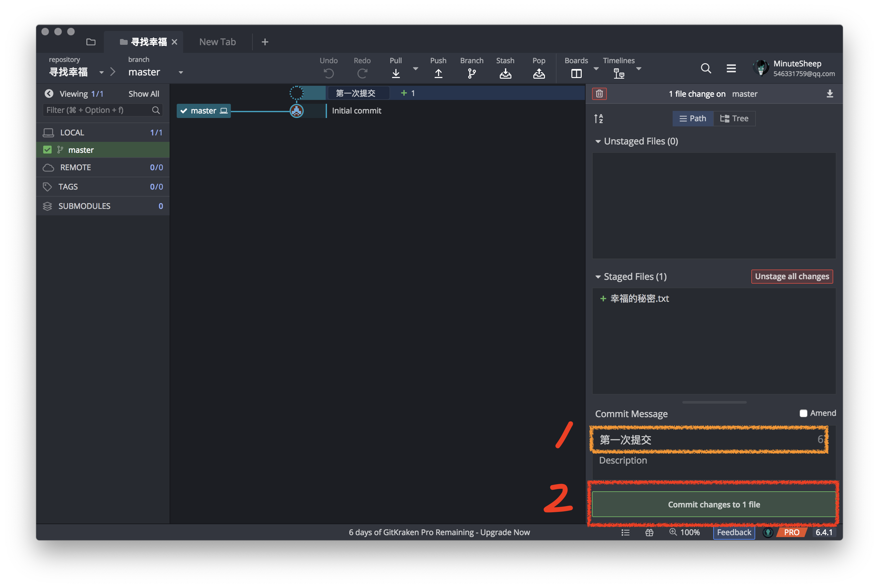This screenshot has width=879, height=588.
Task: Open the REMOTE section in sidebar
Action: click(75, 168)
